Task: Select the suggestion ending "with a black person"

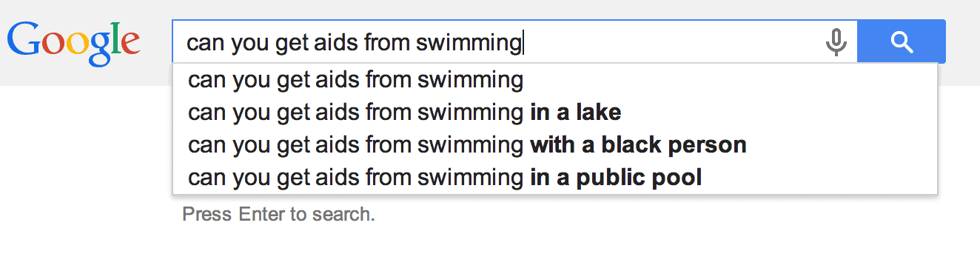Action: [555, 144]
